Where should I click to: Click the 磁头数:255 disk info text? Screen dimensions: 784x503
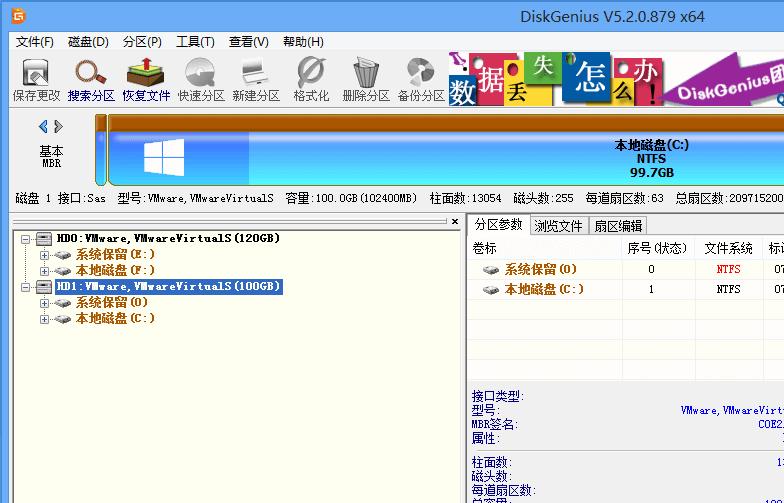click(x=543, y=198)
